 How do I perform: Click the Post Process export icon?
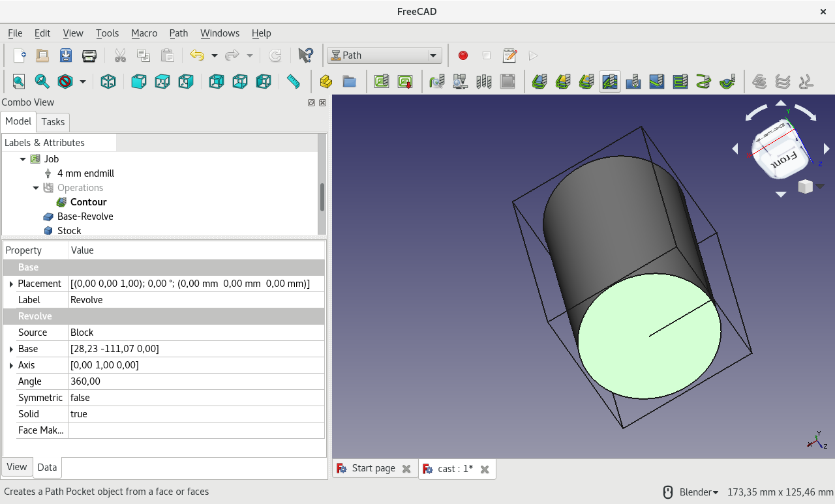coord(405,82)
